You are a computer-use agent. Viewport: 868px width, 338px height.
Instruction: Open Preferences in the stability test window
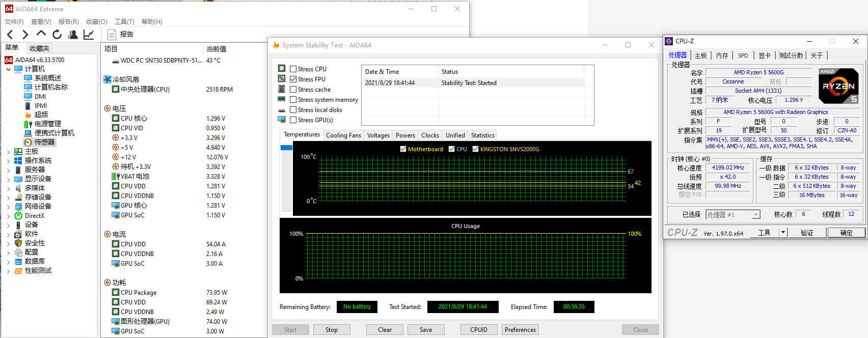521,330
